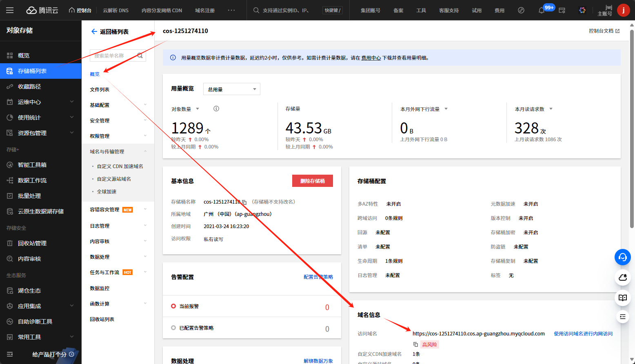Open 云解析 DNS in top navigation
This screenshot has height=364, width=635.
115,10
